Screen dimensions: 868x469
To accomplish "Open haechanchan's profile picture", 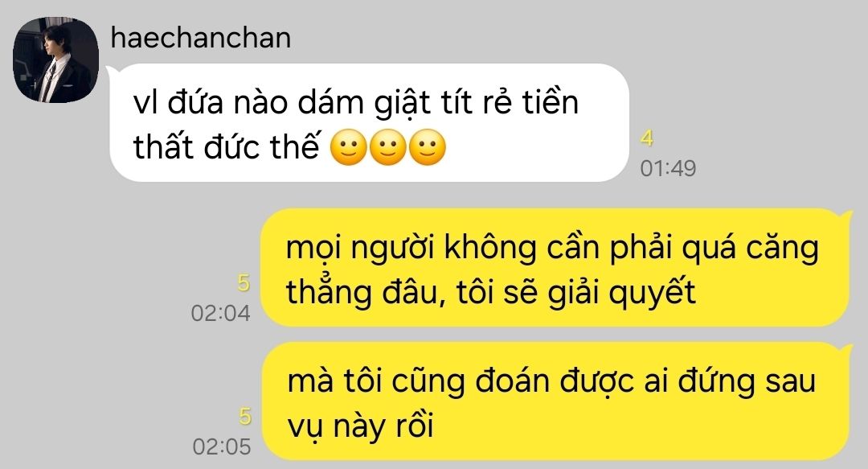I will click(x=56, y=60).
